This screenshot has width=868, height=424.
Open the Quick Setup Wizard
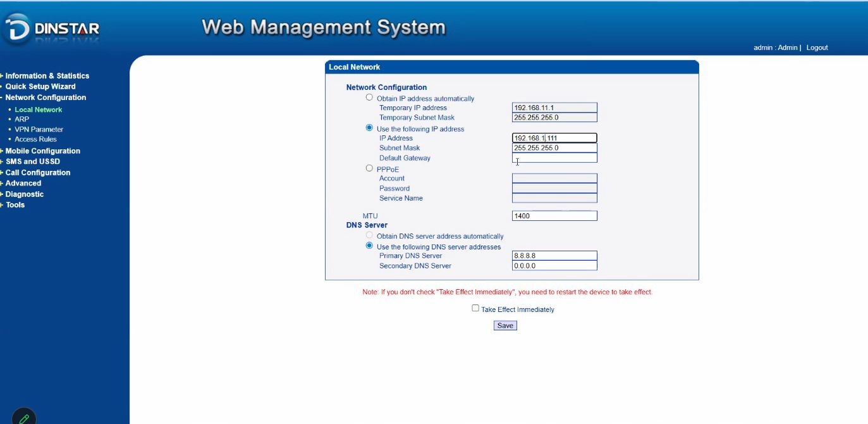click(40, 87)
